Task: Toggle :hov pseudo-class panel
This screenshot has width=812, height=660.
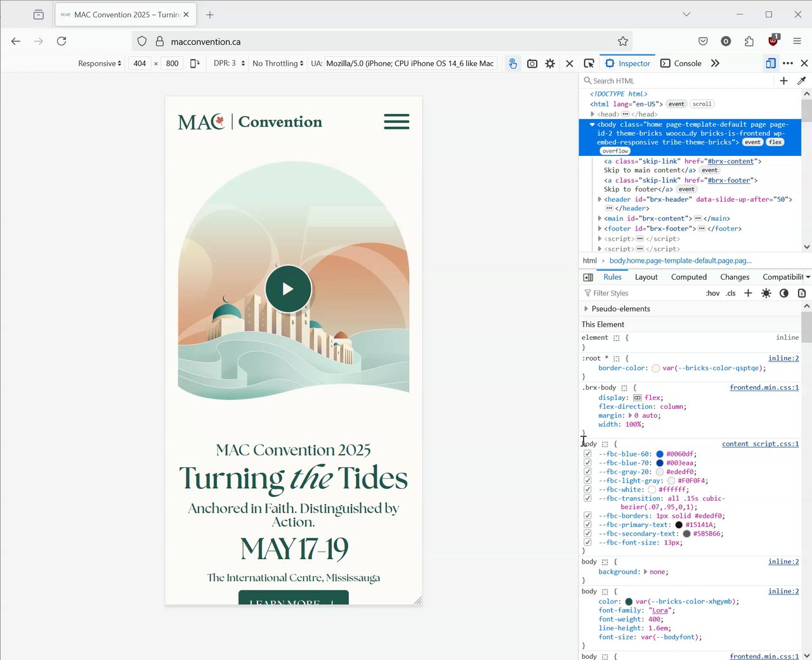Action: click(x=712, y=293)
